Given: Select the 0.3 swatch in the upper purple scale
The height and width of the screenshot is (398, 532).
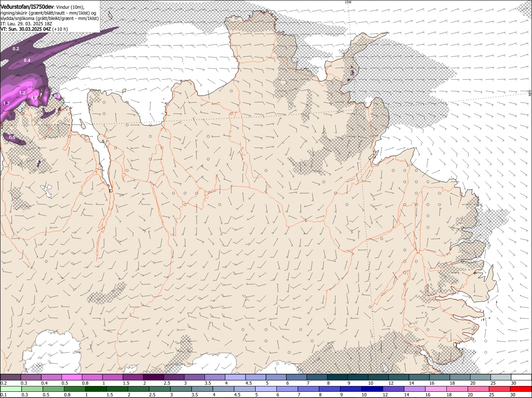Looking at the screenshot, I should click(31, 377).
